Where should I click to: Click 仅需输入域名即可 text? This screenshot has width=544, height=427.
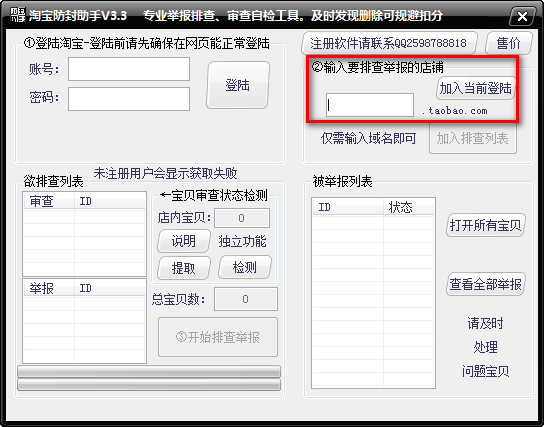tap(368, 138)
